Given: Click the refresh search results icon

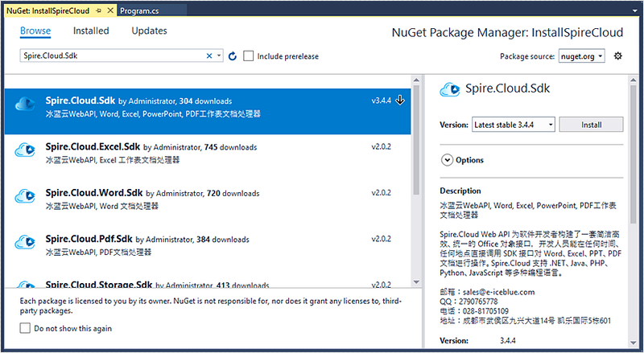Looking at the screenshot, I should (x=233, y=56).
